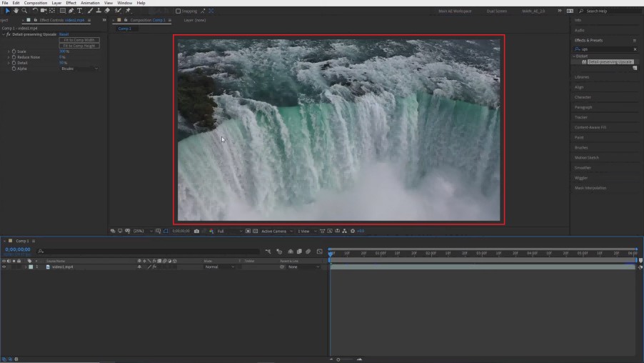Select the Unified Camera tool
Screen dimensions: 644x363
click(43, 11)
